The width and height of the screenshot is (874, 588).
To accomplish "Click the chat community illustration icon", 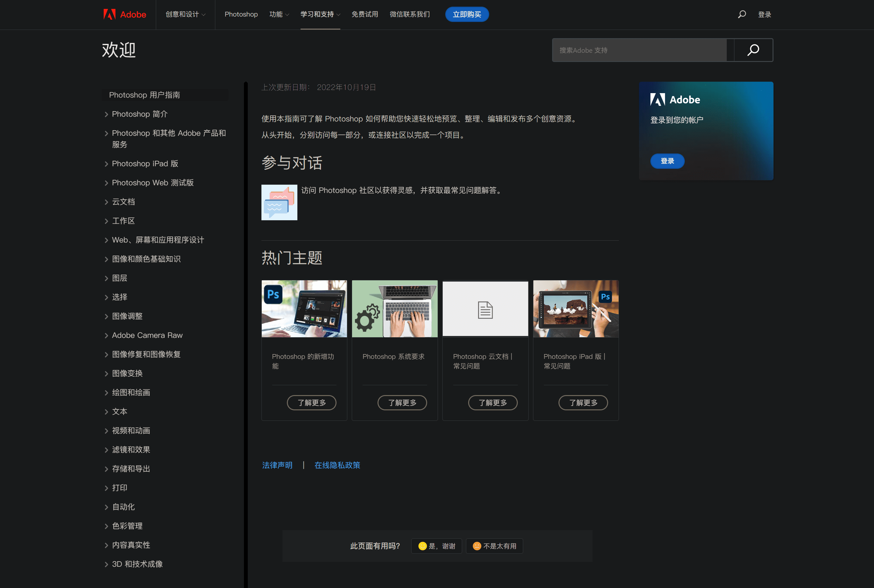I will point(279,202).
